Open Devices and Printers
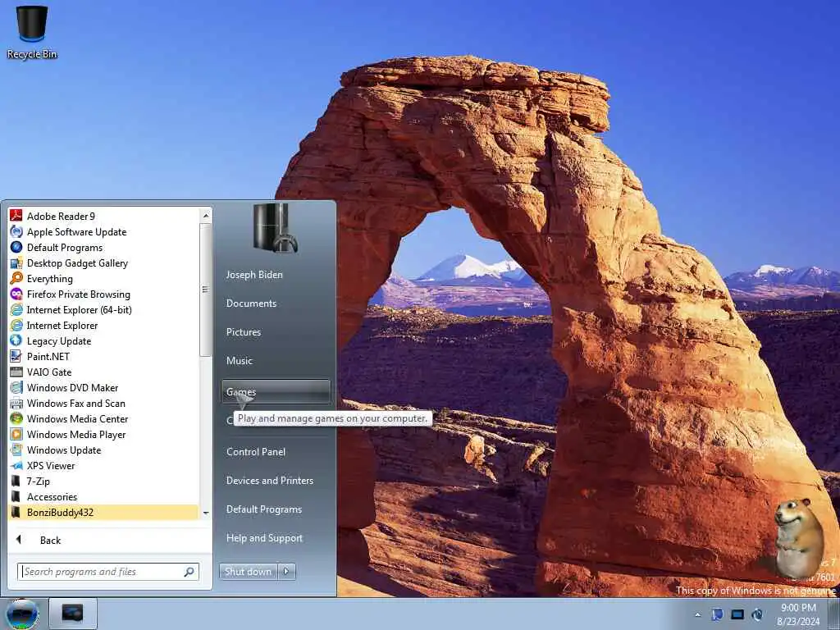The height and width of the screenshot is (630, 840). pyautogui.click(x=269, y=481)
